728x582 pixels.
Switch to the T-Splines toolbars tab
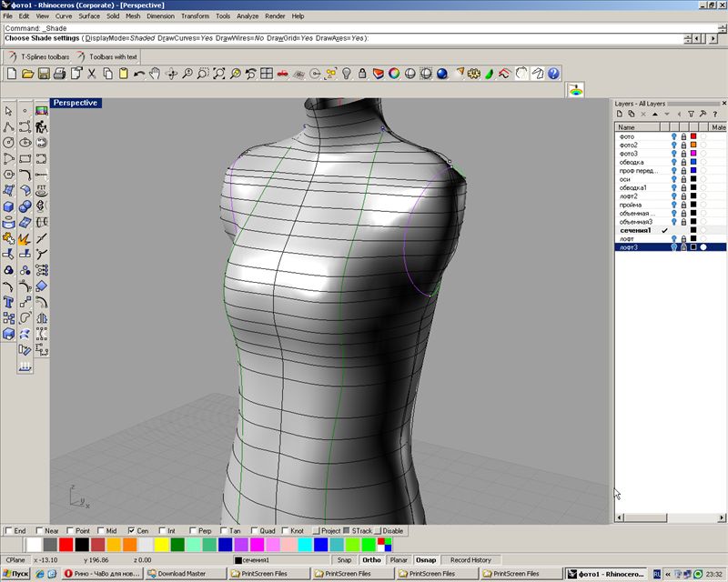[x=40, y=56]
